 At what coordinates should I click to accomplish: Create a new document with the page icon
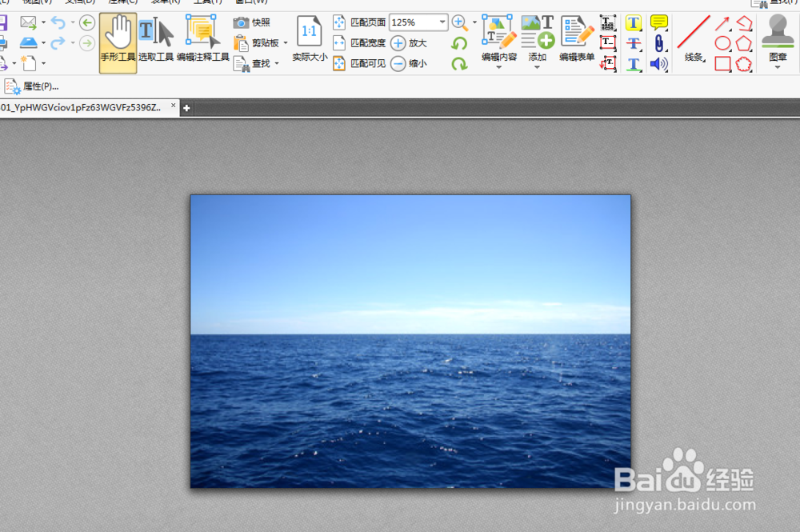(29, 63)
